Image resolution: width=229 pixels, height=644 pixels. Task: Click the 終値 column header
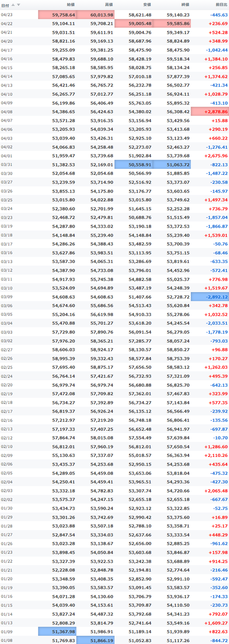pyautogui.click(x=185, y=5)
